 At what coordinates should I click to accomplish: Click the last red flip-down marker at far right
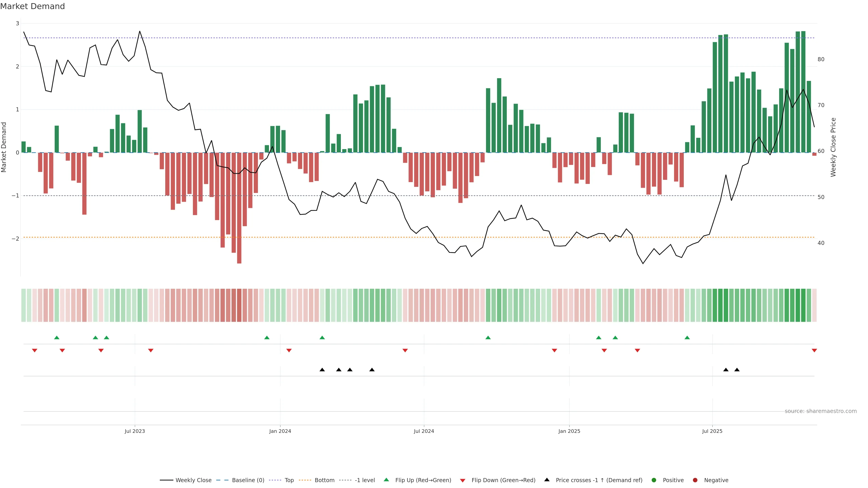814,351
